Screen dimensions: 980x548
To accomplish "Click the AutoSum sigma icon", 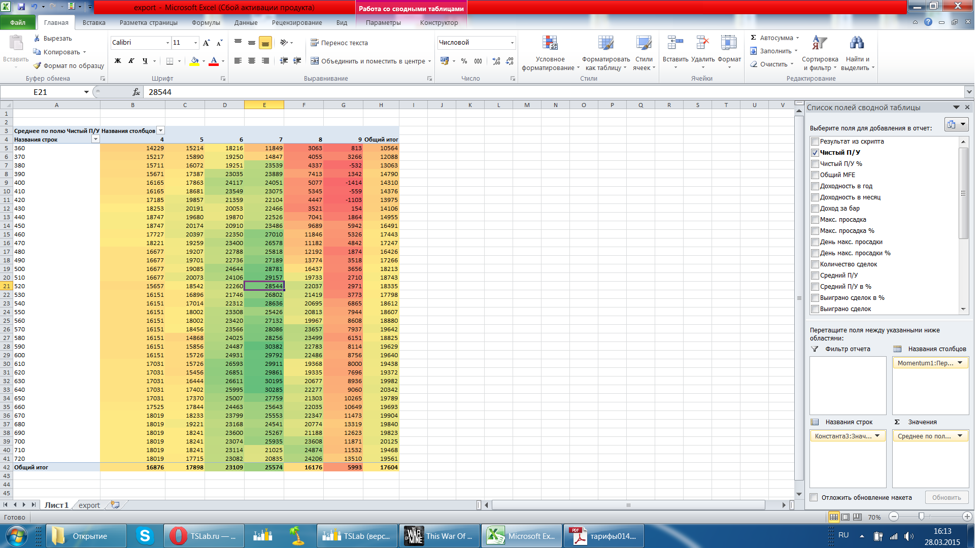I will (x=754, y=38).
